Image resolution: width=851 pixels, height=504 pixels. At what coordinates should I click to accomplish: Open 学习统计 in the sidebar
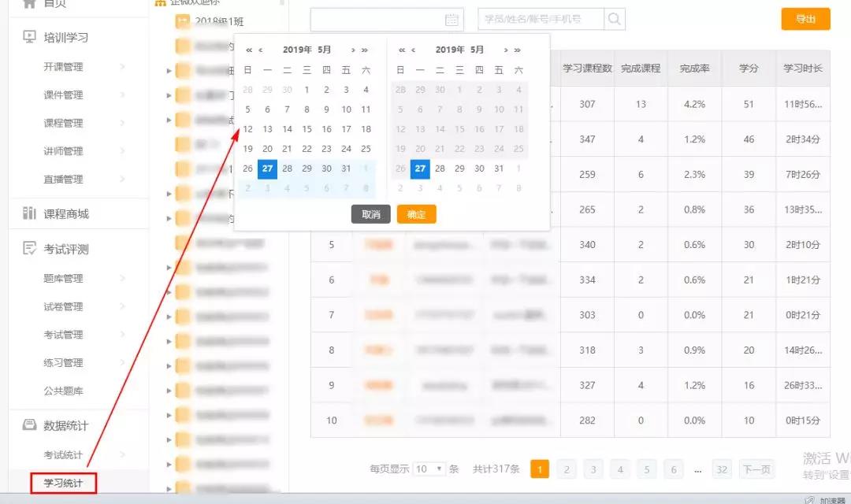coord(63,483)
